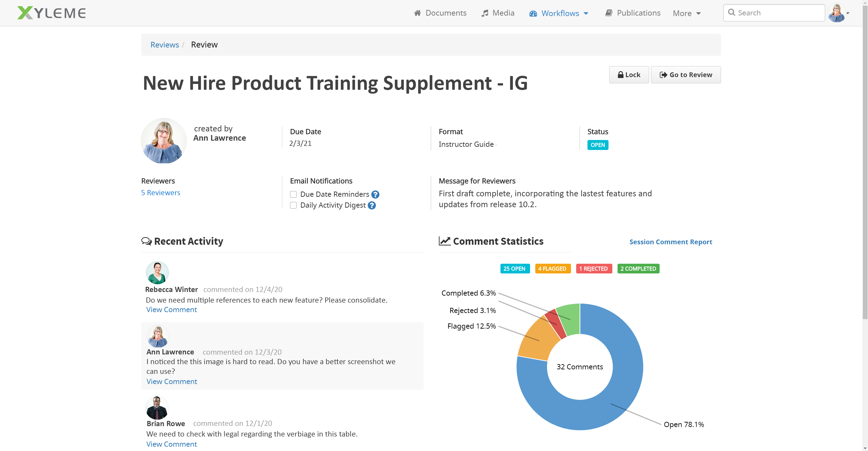Enable the Daily Activity Digest checkbox
Screen dimensions: 868x451
click(293, 205)
